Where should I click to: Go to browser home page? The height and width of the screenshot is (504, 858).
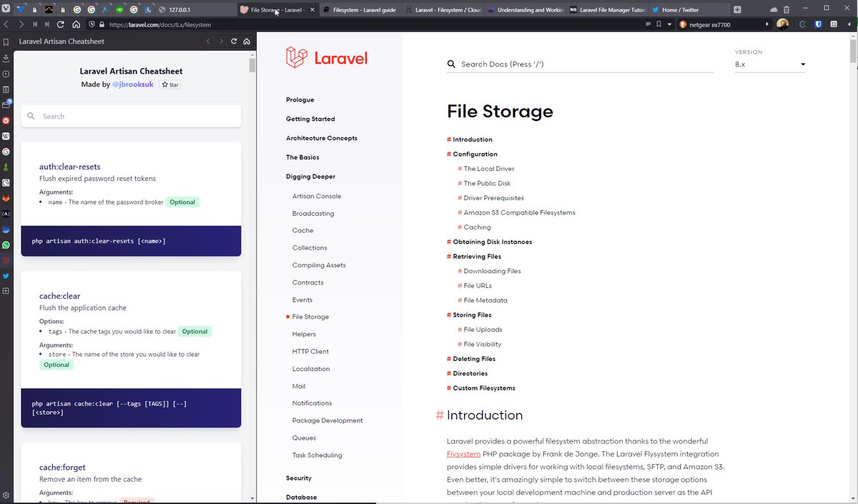pyautogui.click(x=77, y=24)
